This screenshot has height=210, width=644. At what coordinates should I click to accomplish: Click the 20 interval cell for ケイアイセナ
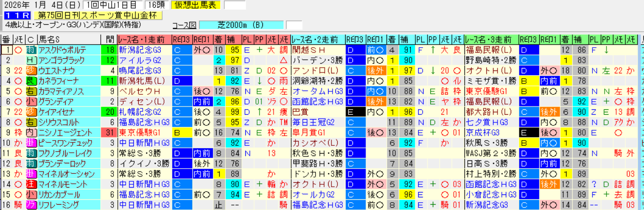pos(109,112)
